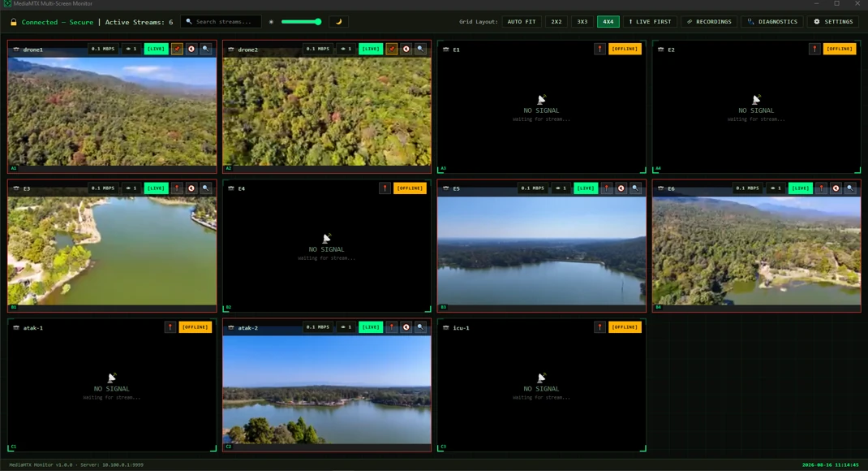
Task: Zoom into the E6 stream
Action: point(850,188)
